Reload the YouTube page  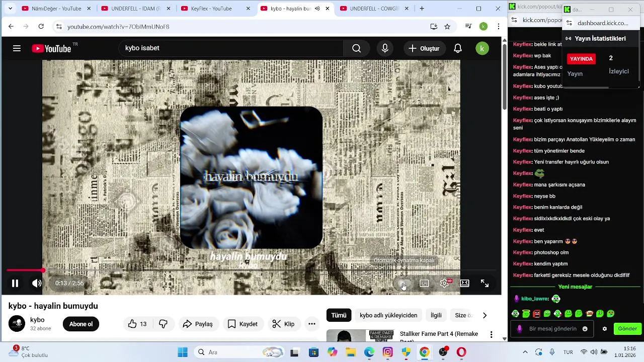[x=41, y=27]
